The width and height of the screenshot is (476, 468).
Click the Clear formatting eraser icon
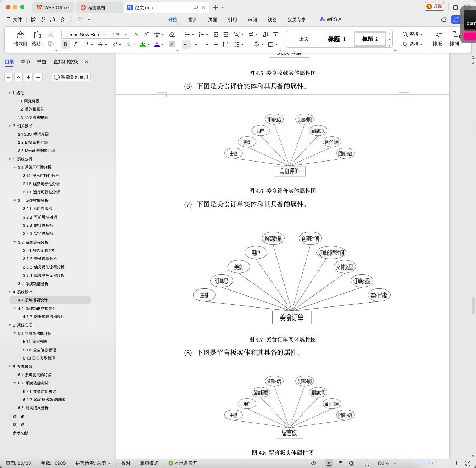point(172,34)
